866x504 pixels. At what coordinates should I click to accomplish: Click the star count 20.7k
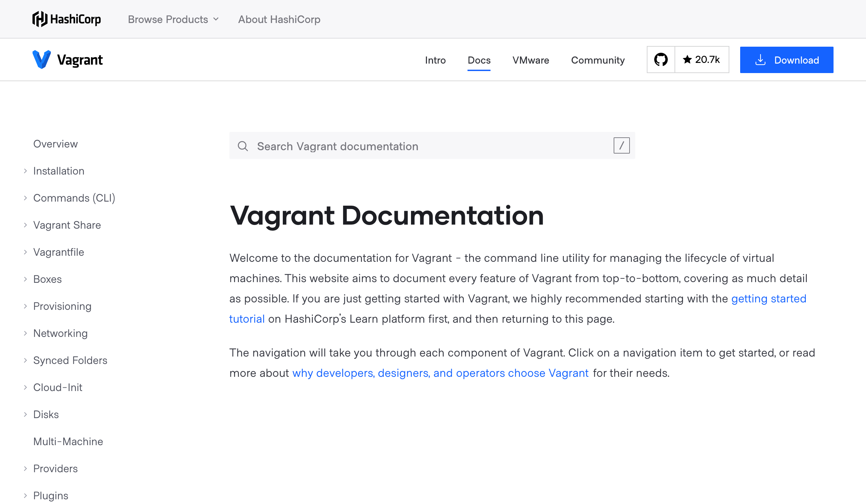pos(702,60)
